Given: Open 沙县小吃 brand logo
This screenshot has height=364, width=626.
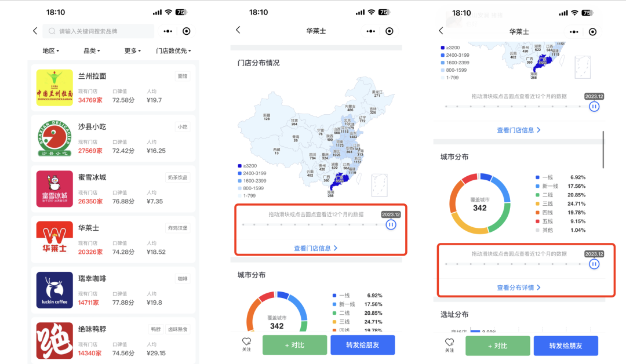Looking at the screenshot, I should [54, 138].
